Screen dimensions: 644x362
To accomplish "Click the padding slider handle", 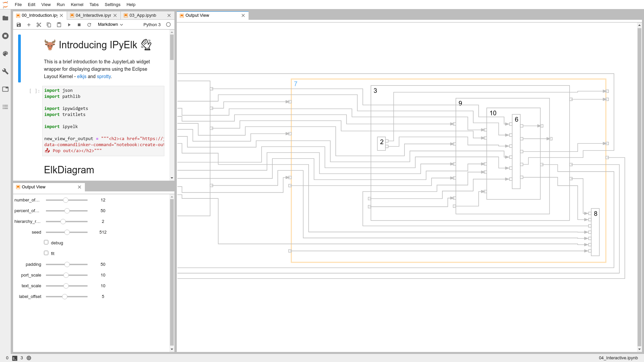I will (x=67, y=264).
